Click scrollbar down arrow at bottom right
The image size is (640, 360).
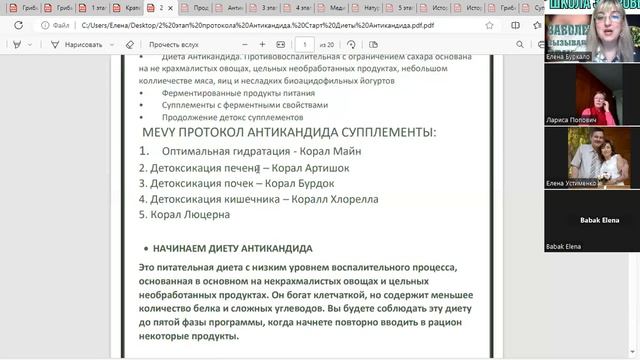[x=633, y=352]
